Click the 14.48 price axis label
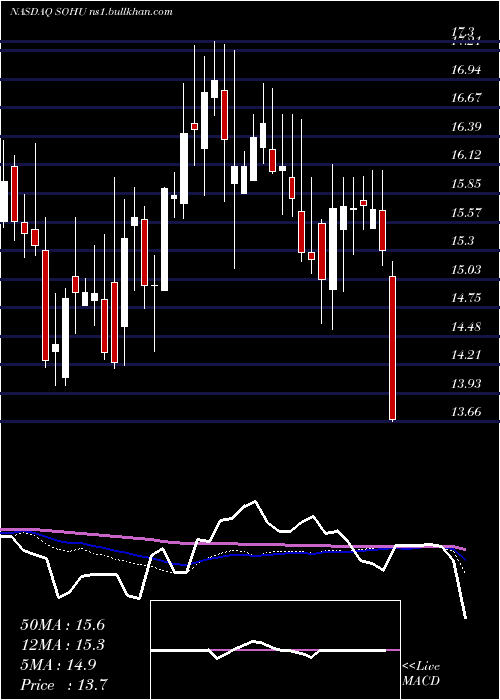Screen dimensions: 500x700 pyautogui.click(x=466, y=327)
